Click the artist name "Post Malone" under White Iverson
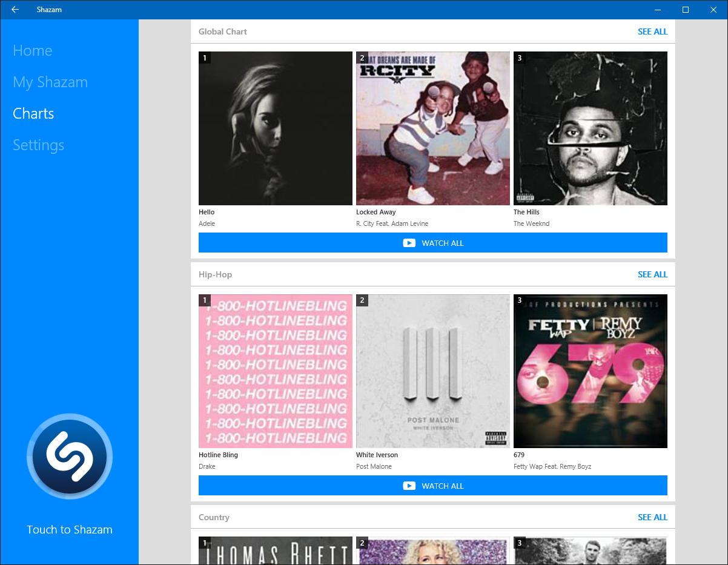The image size is (728, 565). [x=374, y=466]
